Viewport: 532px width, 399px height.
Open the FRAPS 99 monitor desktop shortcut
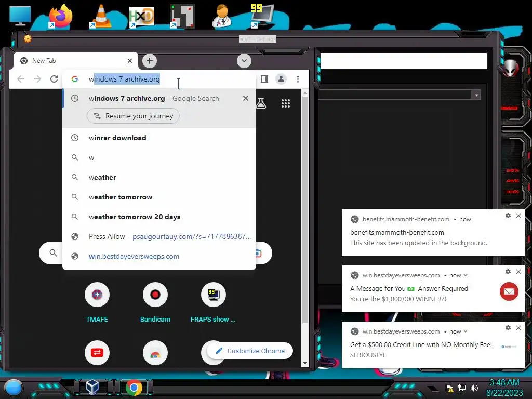262,16
